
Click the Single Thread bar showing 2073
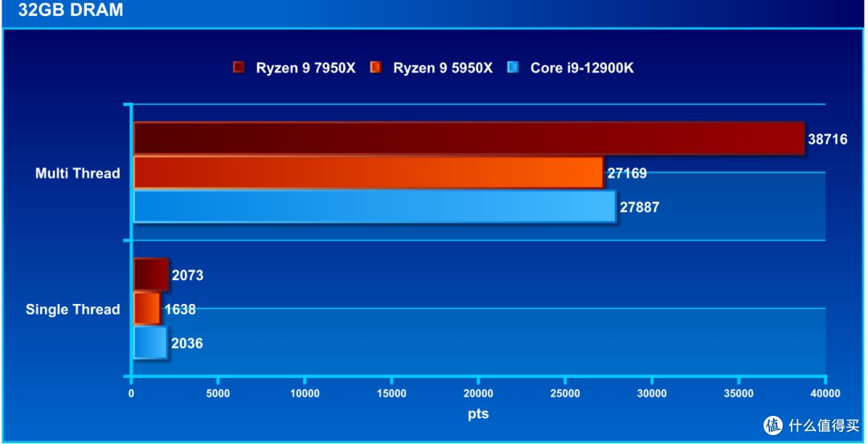(x=151, y=274)
